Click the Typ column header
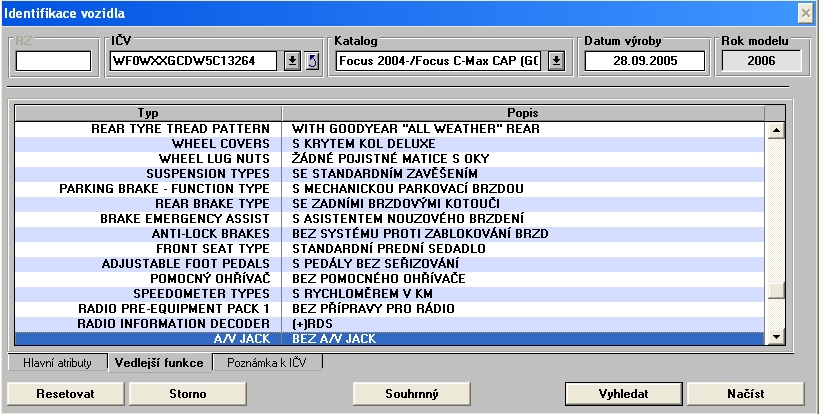 (x=147, y=113)
